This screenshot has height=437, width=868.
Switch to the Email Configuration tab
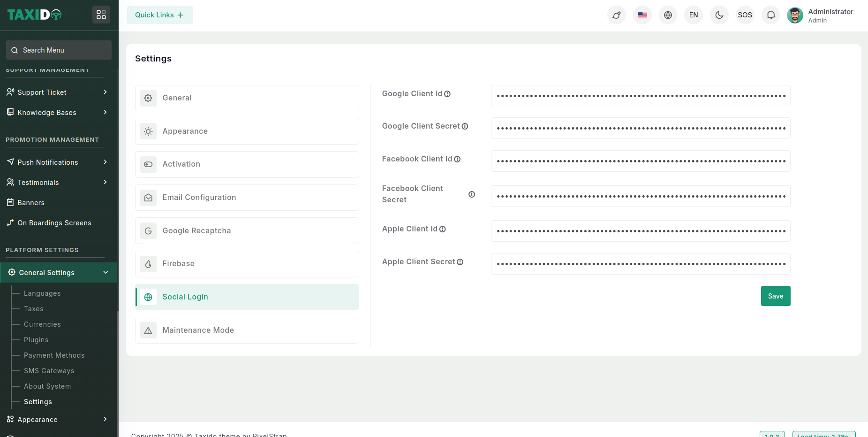(247, 198)
